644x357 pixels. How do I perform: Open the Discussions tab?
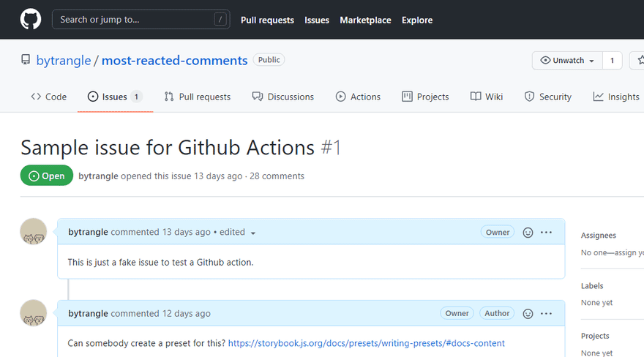(x=283, y=97)
